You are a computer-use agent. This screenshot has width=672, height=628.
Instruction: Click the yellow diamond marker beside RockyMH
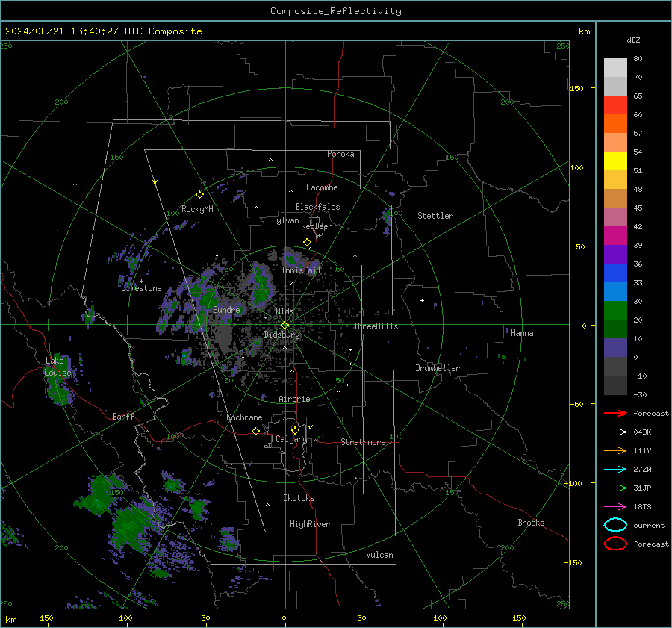(x=199, y=195)
